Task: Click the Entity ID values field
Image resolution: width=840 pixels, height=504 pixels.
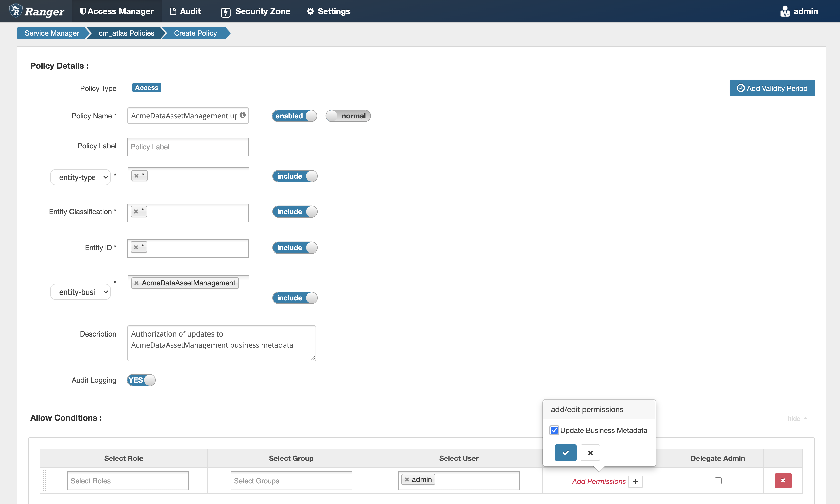Action: [x=188, y=248]
